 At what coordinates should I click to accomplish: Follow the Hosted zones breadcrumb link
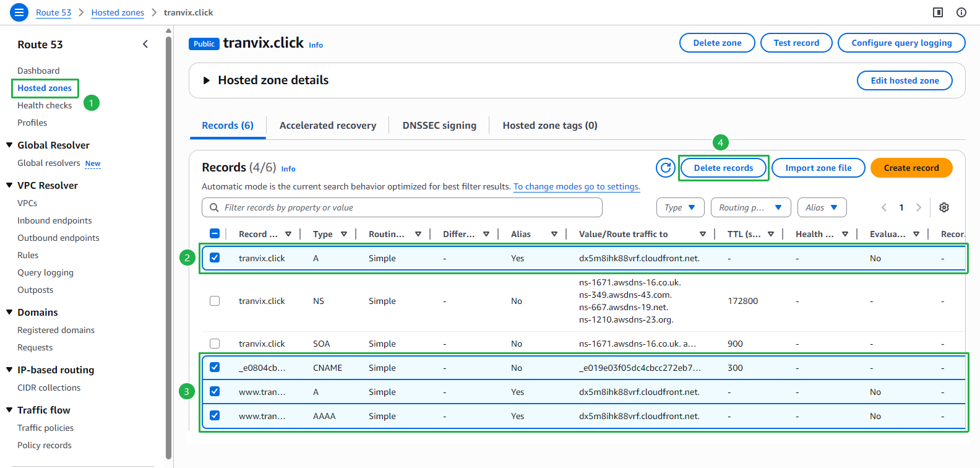(118, 12)
